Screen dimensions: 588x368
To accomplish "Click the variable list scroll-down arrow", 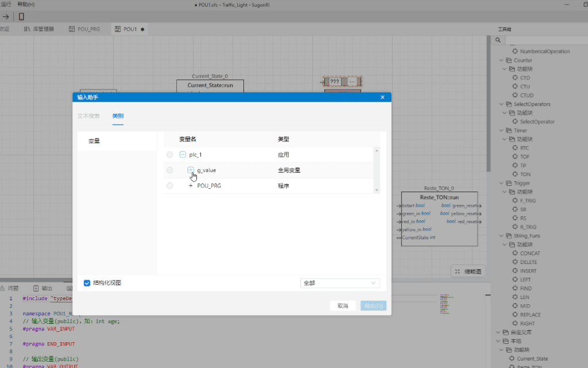I will pyautogui.click(x=377, y=190).
